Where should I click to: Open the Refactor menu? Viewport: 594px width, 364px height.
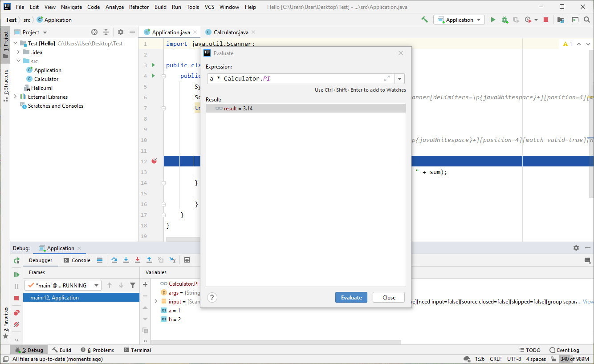click(139, 7)
